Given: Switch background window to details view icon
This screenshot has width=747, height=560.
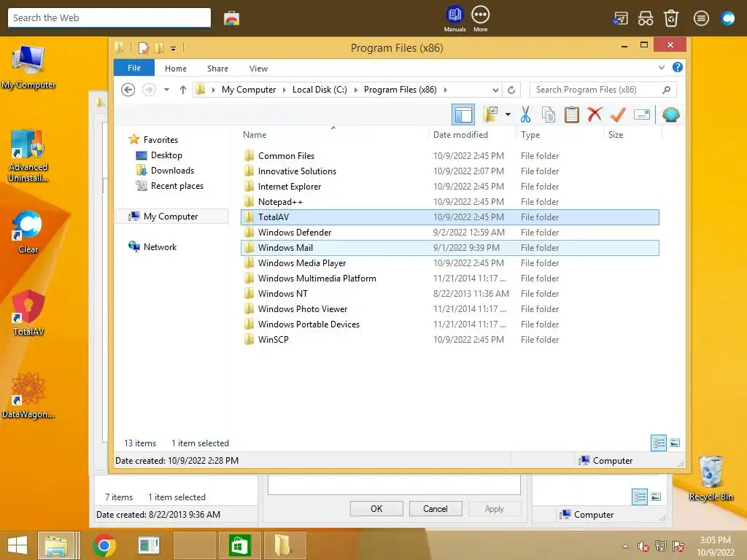Looking at the screenshot, I should pyautogui.click(x=639, y=497).
